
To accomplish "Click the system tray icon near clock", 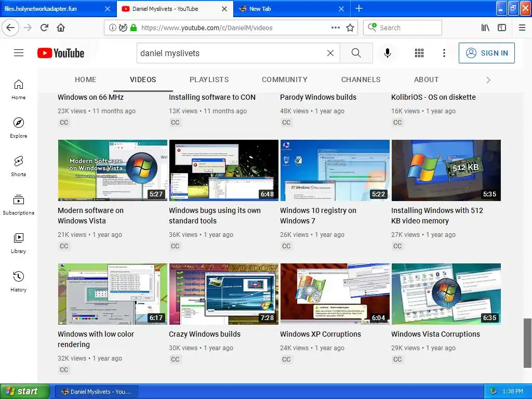I will [x=494, y=392].
